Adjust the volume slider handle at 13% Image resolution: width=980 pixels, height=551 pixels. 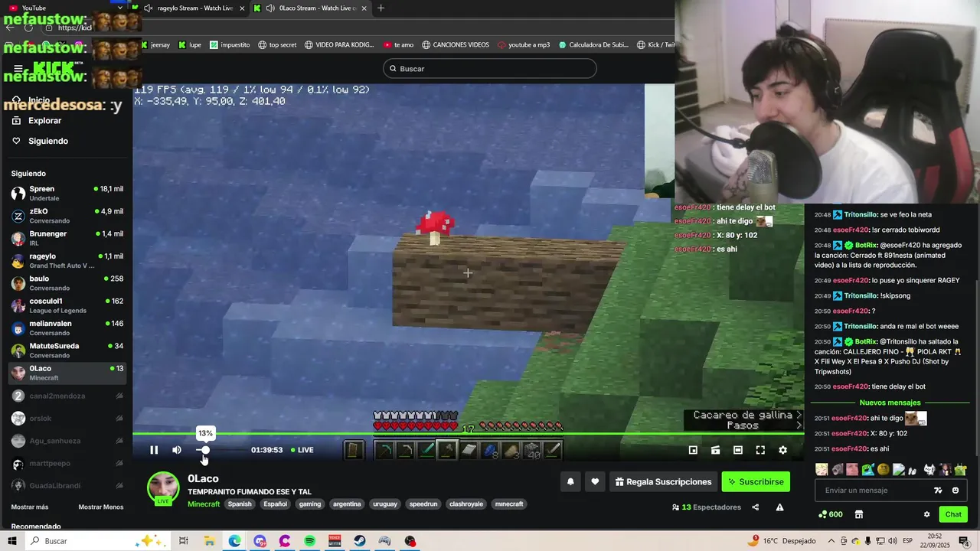205,450
